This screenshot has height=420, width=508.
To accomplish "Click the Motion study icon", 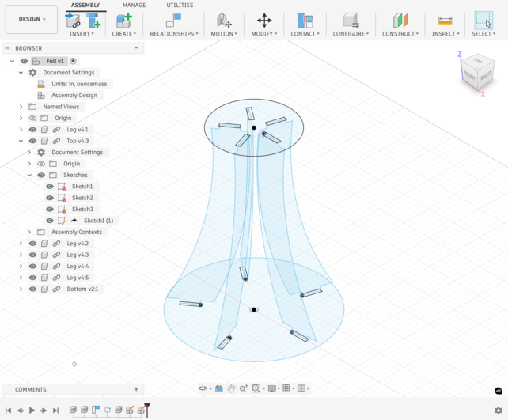I will [224, 21].
